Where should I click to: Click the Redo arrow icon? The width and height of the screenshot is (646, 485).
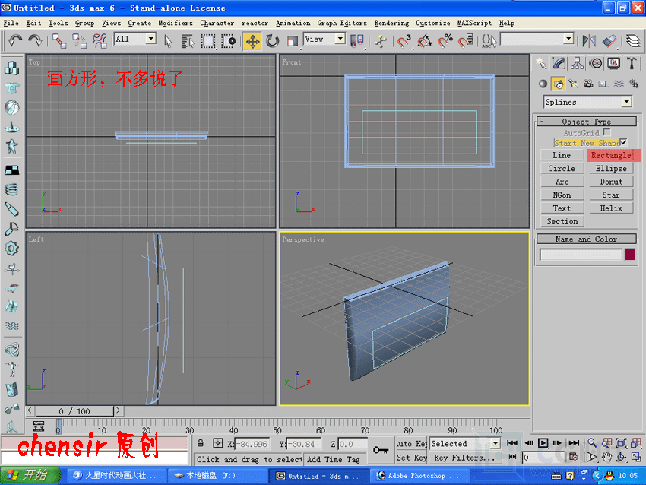click(35, 41)
